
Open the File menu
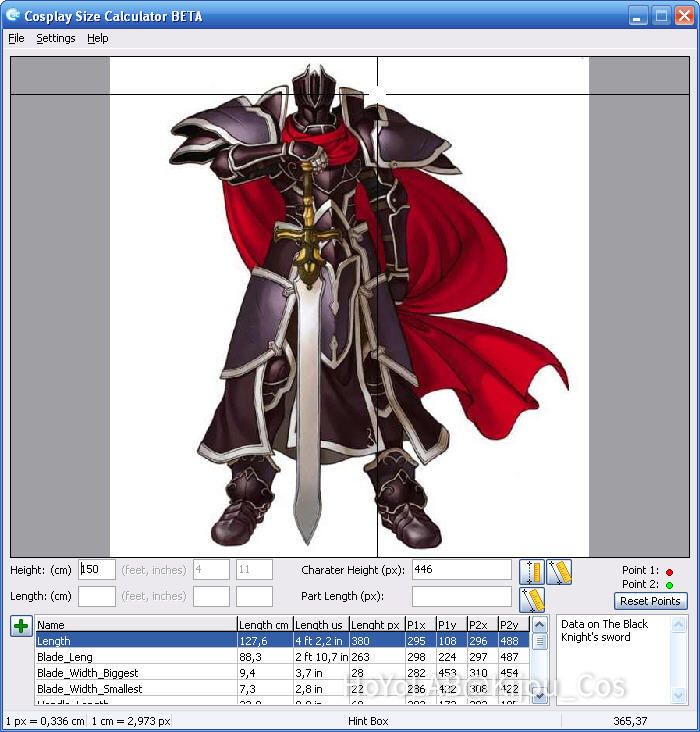tap(16, 38)
